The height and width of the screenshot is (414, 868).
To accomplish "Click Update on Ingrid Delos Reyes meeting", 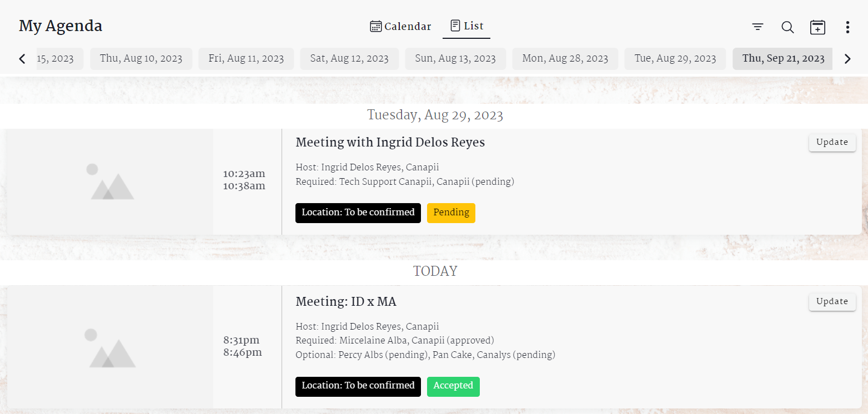I will click(832, 142).
